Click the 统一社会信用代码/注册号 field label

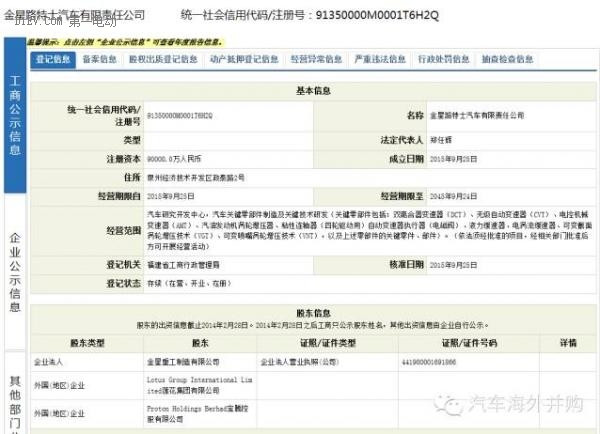point(104,116)
